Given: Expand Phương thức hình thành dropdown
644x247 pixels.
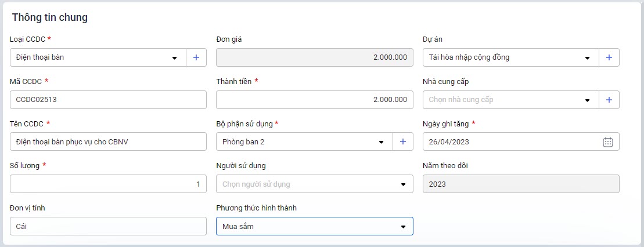Looking at the screenshot, I should pyautogui.click(x=403, y=227).
